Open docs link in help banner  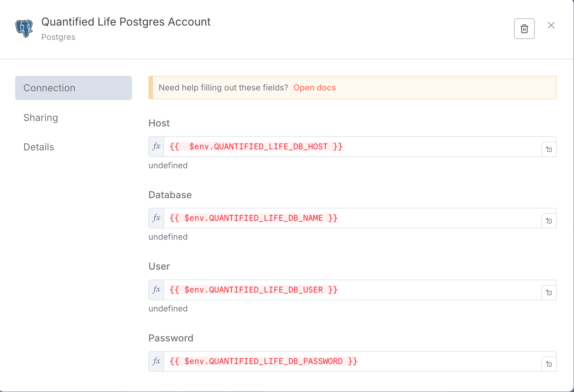(x=314, y=88)
